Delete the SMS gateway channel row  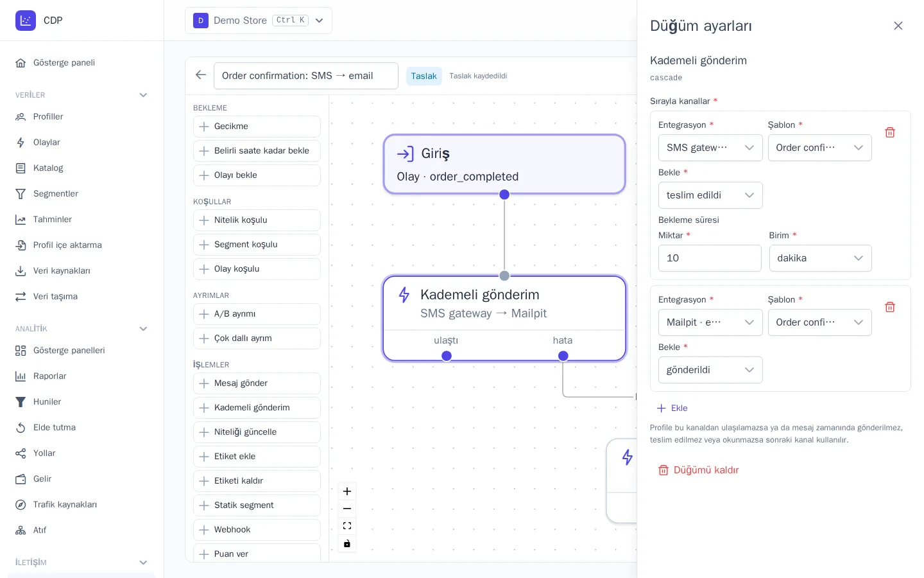[890, 132]
